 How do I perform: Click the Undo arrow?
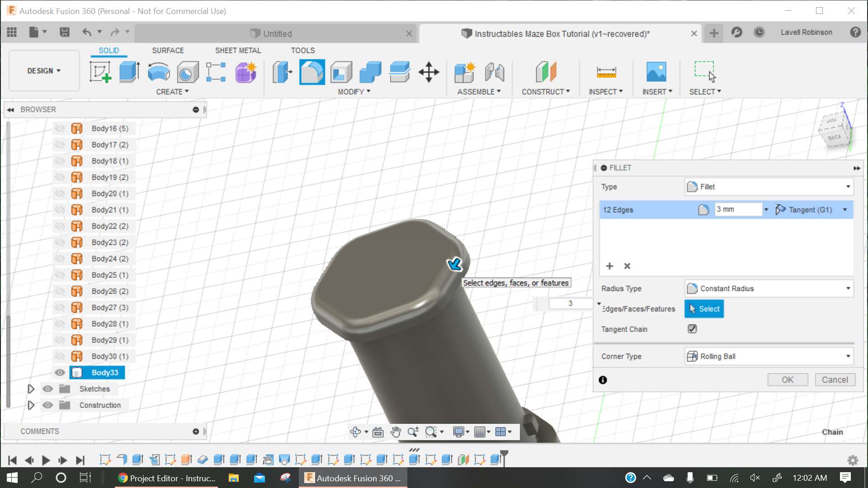click(87, 32)
